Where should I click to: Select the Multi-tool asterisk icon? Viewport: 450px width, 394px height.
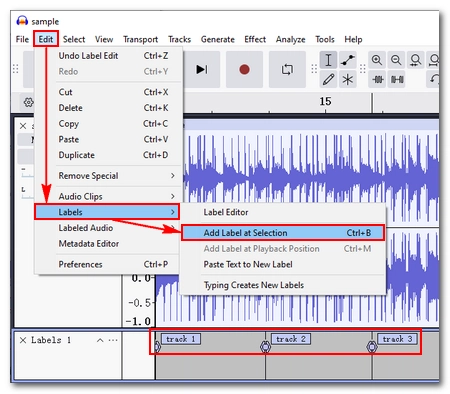click(348, 79)
